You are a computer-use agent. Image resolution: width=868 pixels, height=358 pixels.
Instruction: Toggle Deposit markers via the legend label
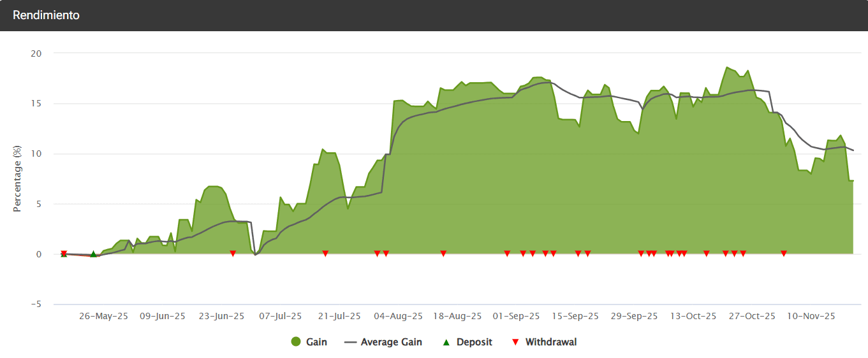point(474,342)
